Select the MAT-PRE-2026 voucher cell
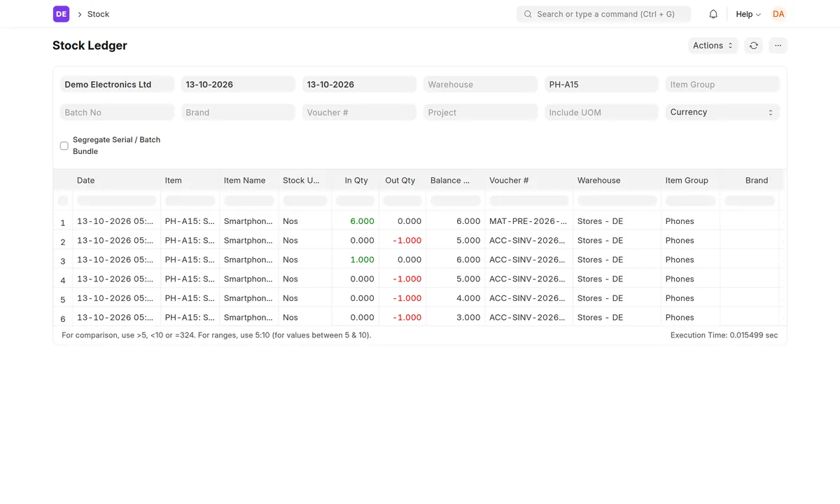Image resolution: width=840 pixels, height=504 pixels. point(528,221)
